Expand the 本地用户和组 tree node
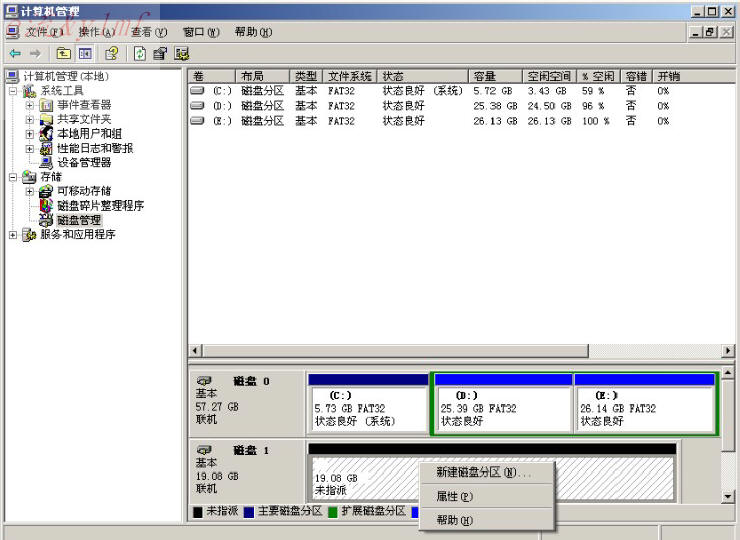 click(30, 134)
